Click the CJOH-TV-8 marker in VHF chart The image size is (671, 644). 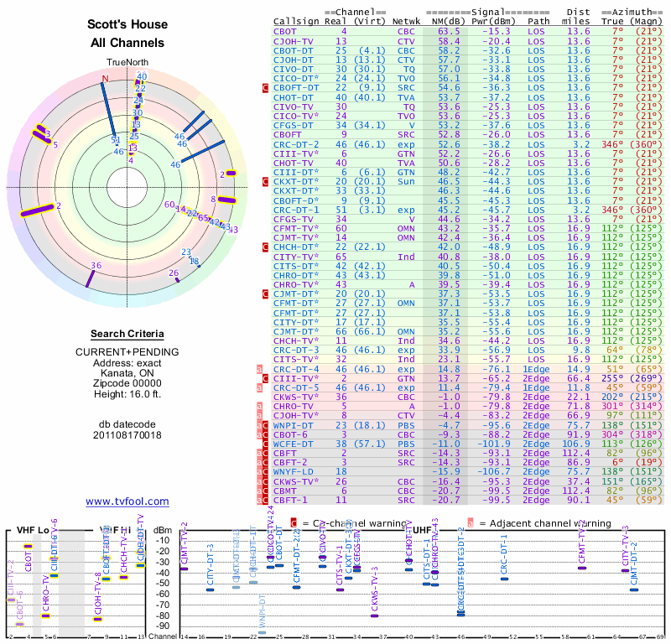[x=98, y=619]
